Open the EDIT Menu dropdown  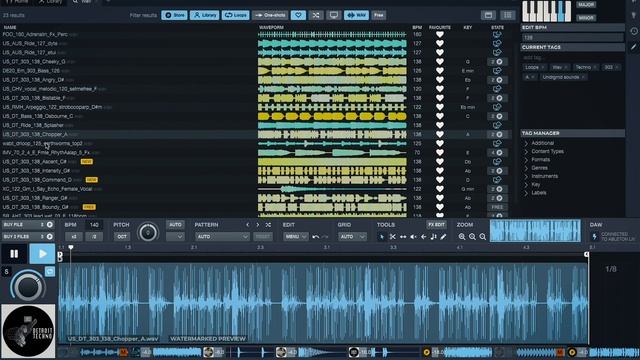[x=296, y=237]
